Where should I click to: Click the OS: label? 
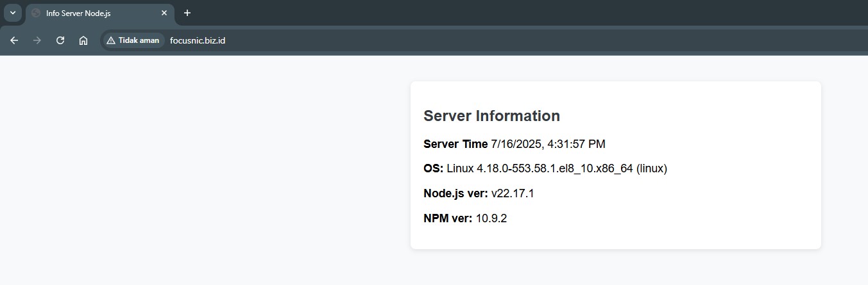tap(434, 168)
